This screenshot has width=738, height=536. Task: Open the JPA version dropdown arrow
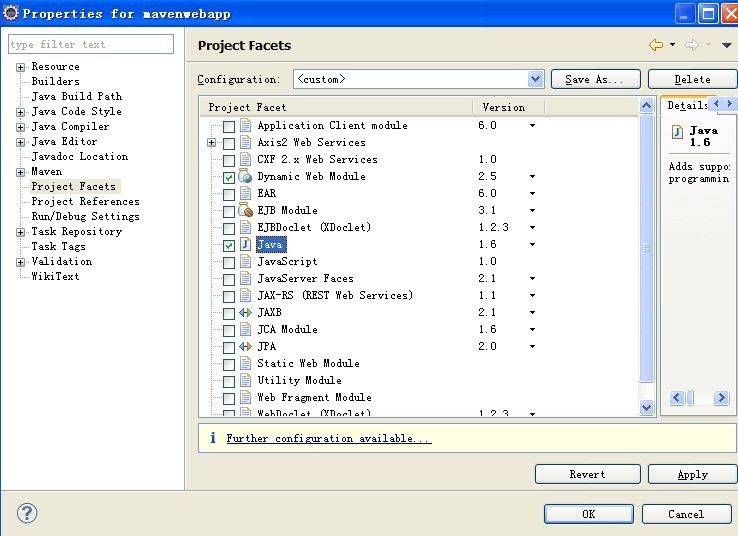tap(532, 346)
